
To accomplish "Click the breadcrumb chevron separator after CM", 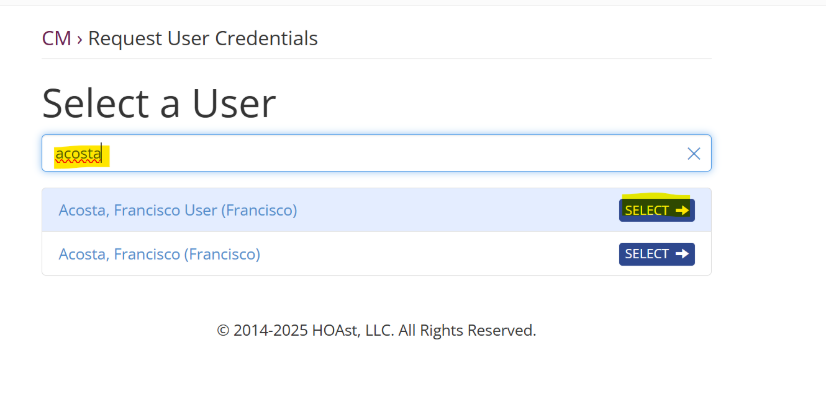I will pyautogui.click(x=79, y=39).
